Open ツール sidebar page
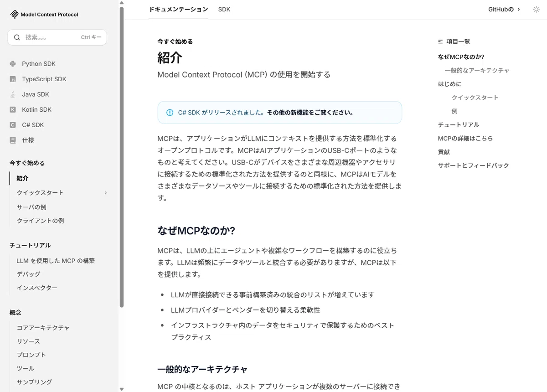The width and height of the screenshot is (547, 392). tap(26, 368)
